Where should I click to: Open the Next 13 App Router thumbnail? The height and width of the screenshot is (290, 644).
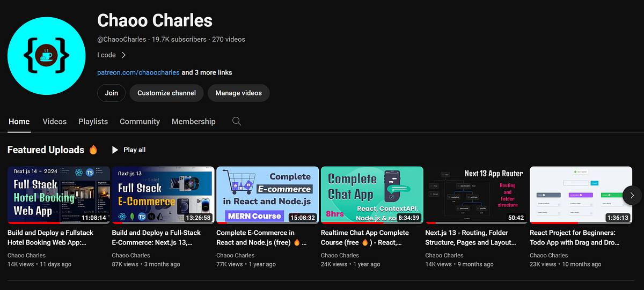pos(477,195)
